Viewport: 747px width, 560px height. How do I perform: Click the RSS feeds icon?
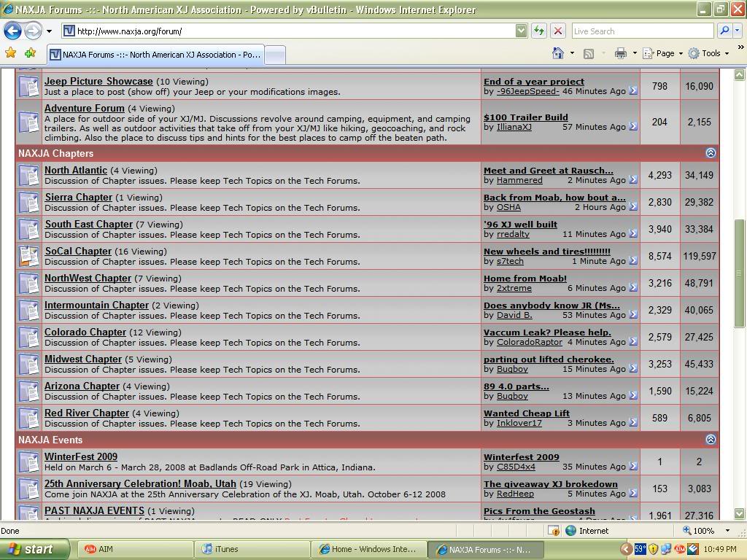point(589,54)
